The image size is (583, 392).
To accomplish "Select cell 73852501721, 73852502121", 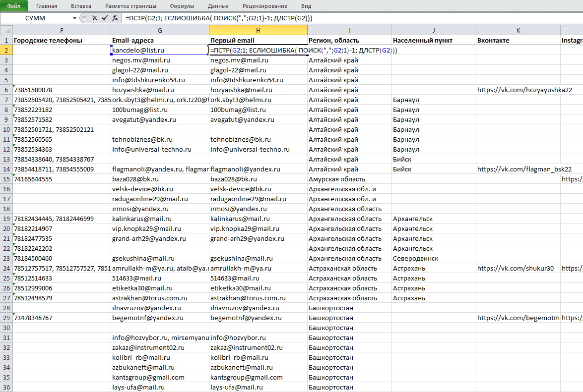I will pyautogui.click(x=62, y=129).
